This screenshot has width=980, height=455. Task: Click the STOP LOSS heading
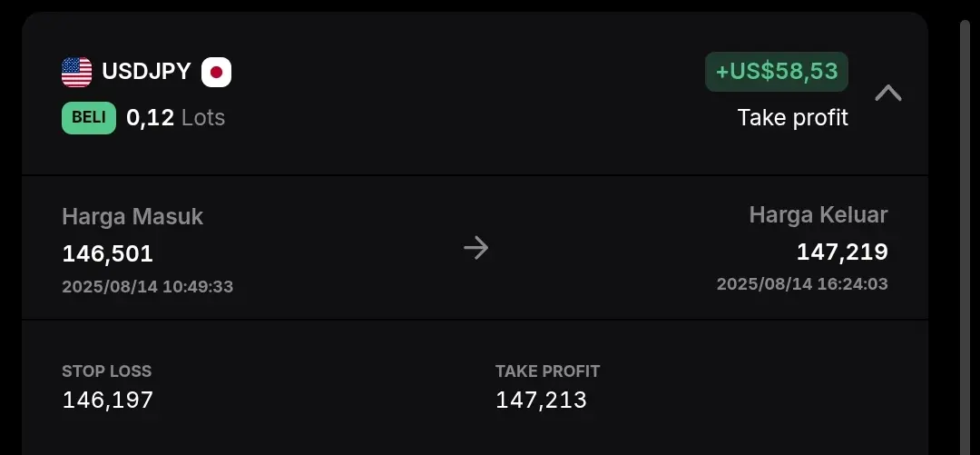coord(107,371)
